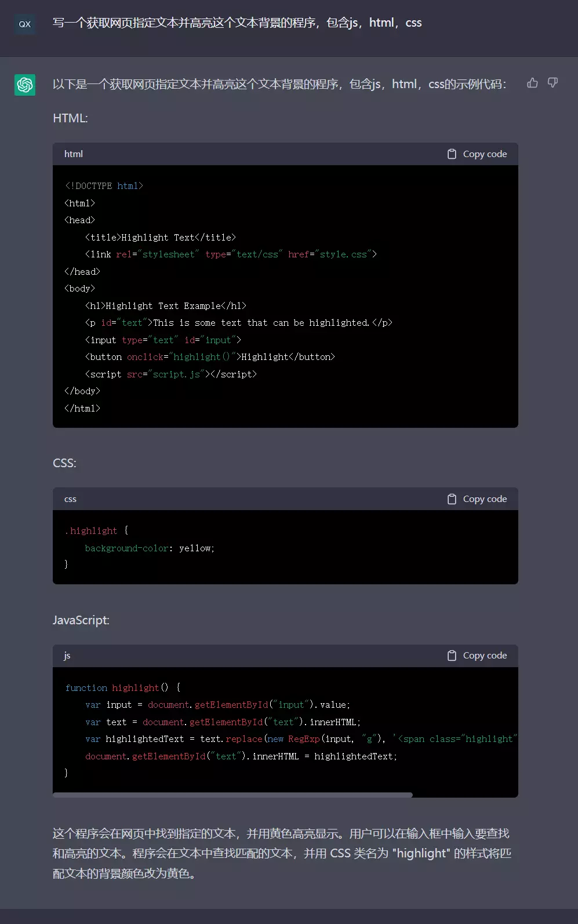Click the 'js' language label
This screenshot has height=924, width=578.
(67, 656)
